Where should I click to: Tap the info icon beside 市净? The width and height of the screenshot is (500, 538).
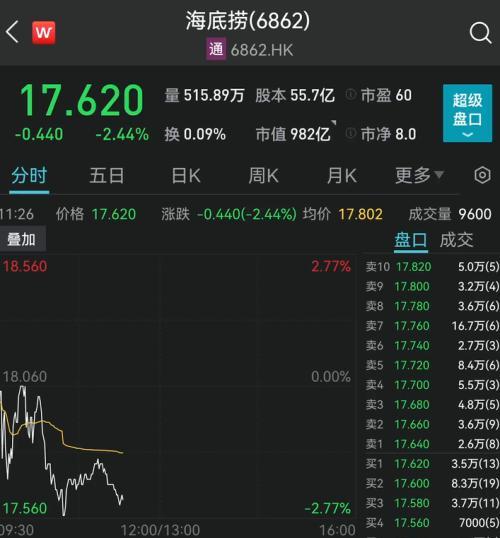click(x=350, y=133)
